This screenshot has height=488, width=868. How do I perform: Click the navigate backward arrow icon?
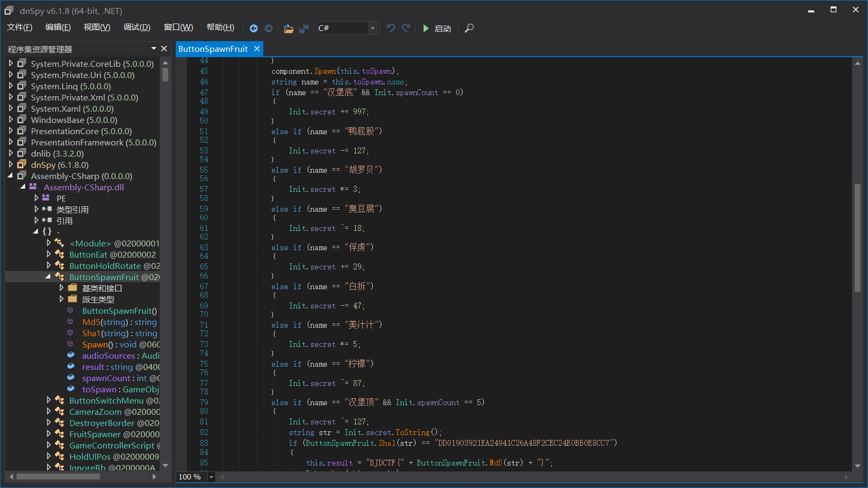254,28
